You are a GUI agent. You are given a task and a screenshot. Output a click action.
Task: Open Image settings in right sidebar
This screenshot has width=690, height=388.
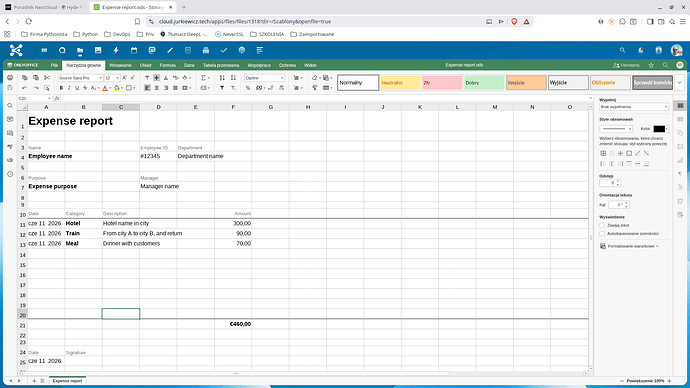tap(680, 146)
